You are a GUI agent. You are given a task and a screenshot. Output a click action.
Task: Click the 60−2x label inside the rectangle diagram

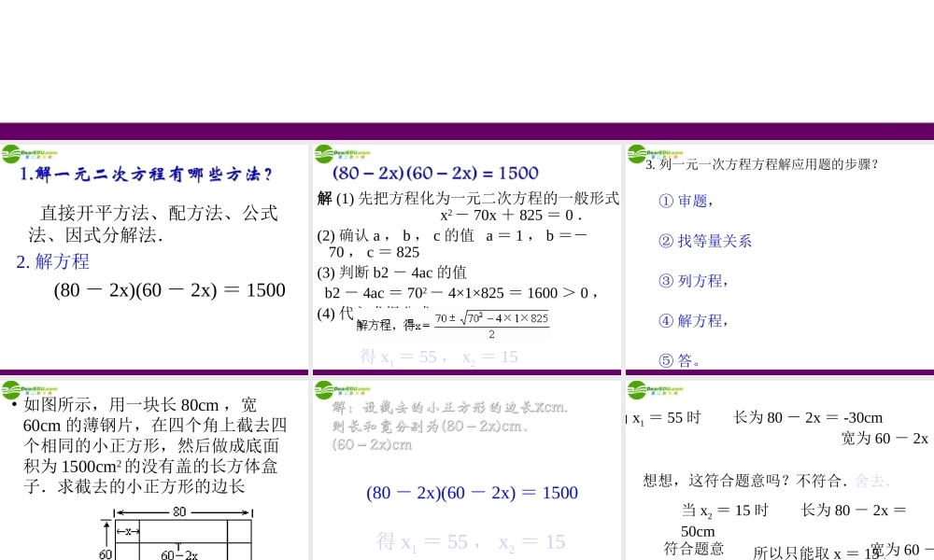[x=179, y=554]
